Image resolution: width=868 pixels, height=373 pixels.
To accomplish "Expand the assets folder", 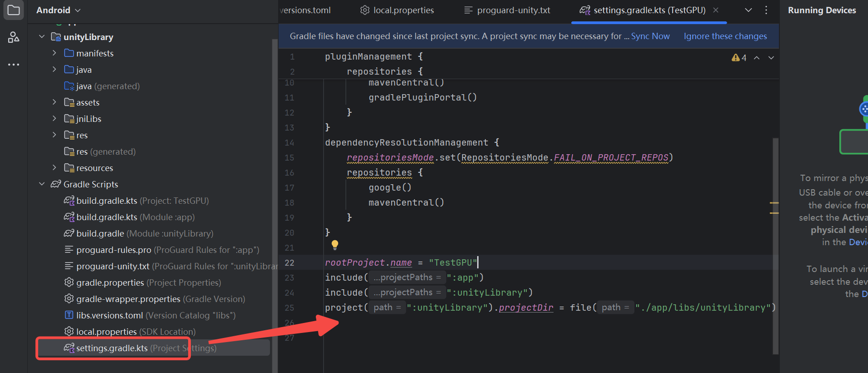I will pyautogui.click(x=55, y=102).
